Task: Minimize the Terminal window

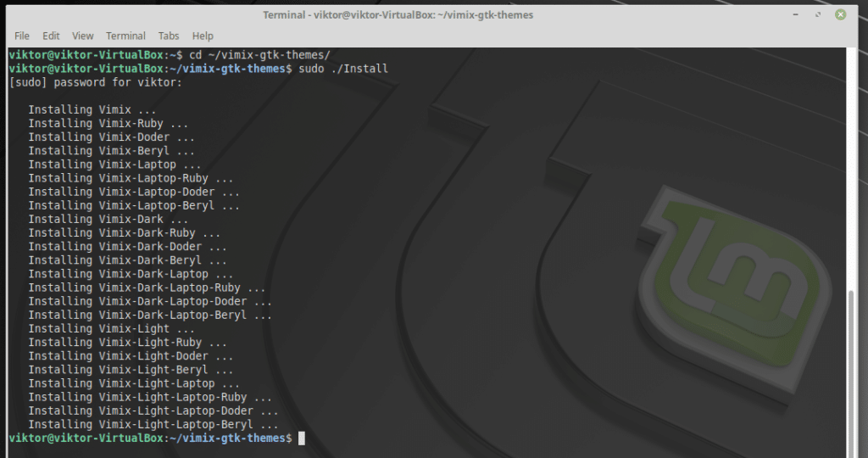Action: (795, 14)
